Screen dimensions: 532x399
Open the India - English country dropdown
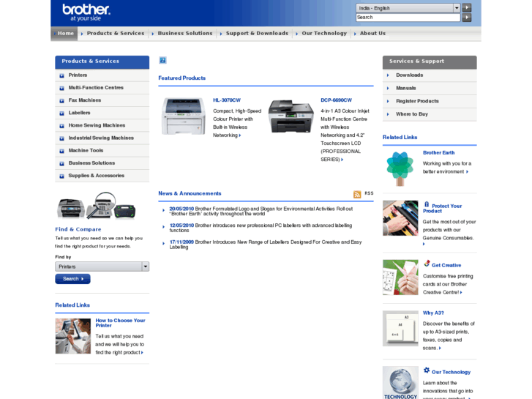[x=408, y=8]
